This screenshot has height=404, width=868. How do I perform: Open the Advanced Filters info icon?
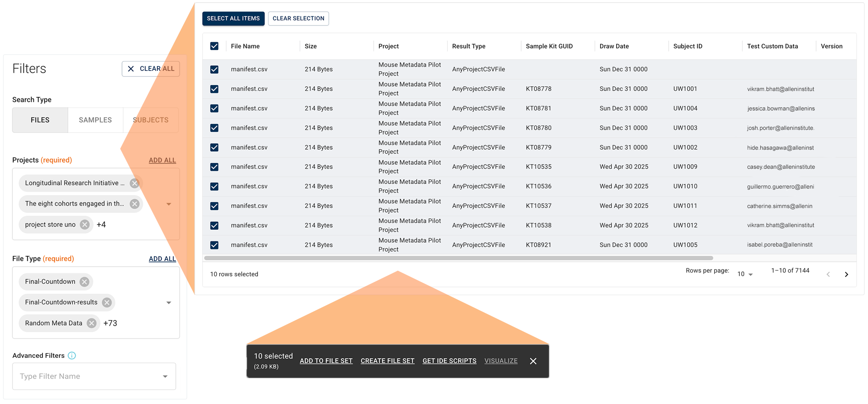click(x=72, y=355)
